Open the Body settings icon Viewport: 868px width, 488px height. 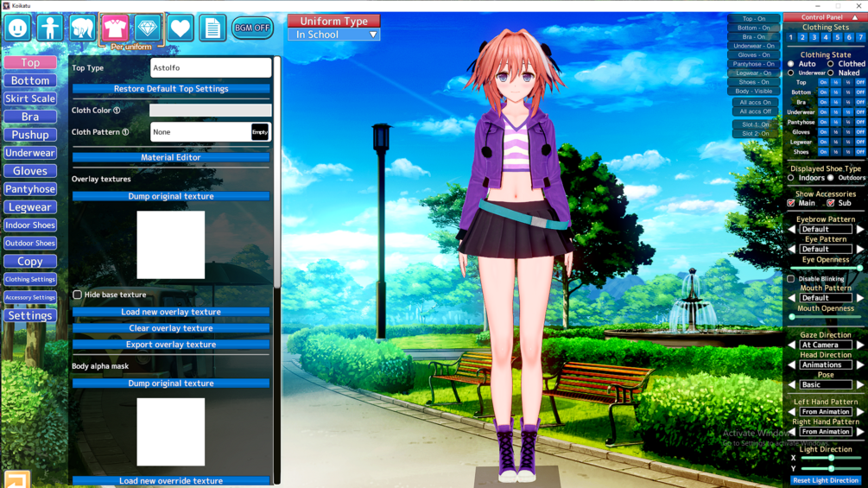[x=50, y=28]
